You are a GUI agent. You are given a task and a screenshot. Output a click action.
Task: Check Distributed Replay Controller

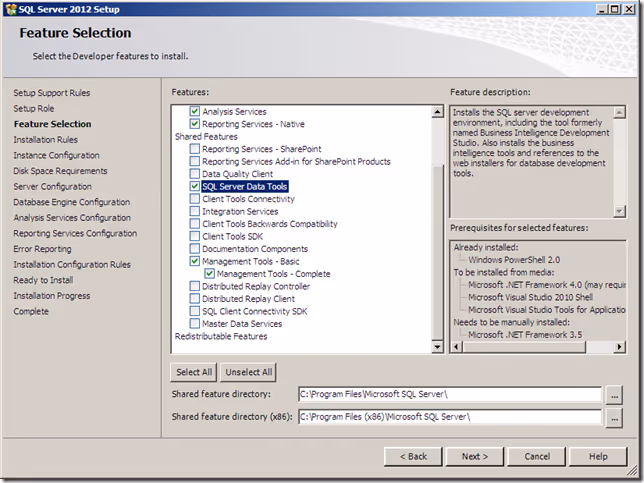[195, 286]
